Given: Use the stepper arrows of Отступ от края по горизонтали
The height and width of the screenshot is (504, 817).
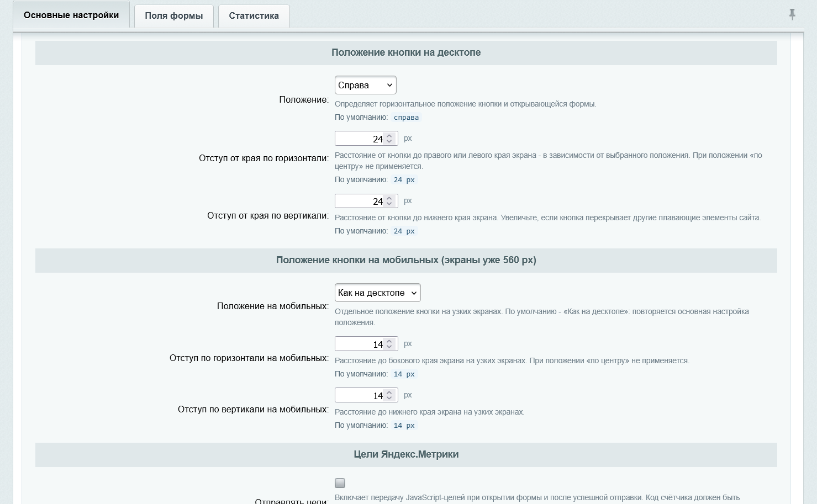Looking at the screenshot, I should (389, 139).
